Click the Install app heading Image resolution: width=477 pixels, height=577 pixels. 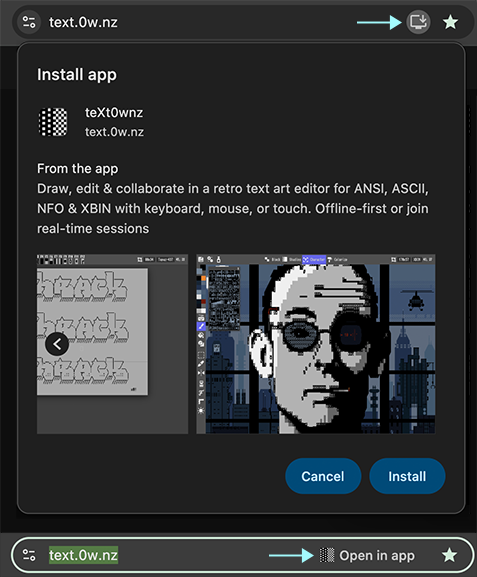pyautogui.click(x=77, y=75)
